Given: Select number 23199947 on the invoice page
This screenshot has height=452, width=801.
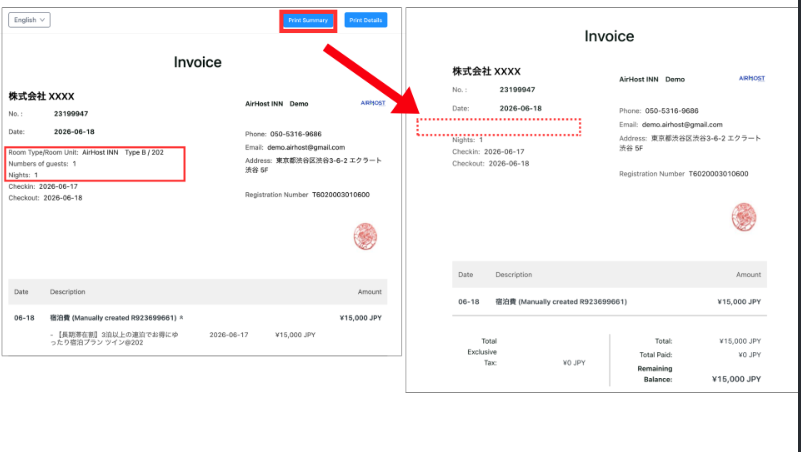Looking at the screenshot, I should [71, 114].
